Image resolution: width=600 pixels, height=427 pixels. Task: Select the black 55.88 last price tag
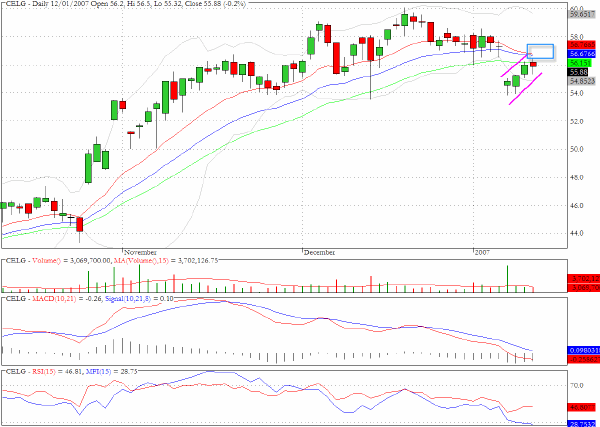(x=578, y=72)
